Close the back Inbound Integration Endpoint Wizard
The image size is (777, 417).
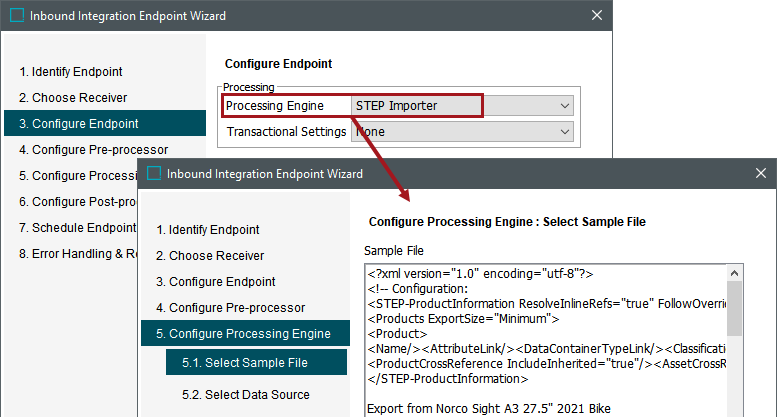597,16
